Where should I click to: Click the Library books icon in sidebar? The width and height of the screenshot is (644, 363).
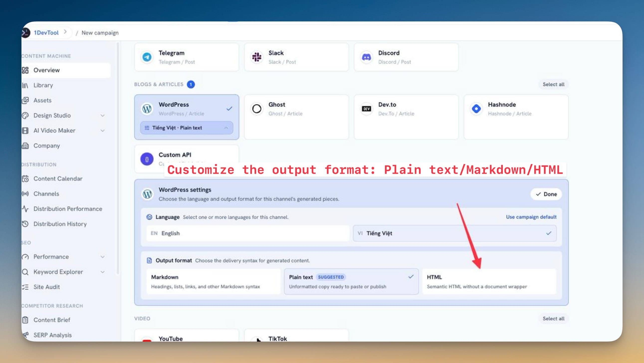pos(25,86)
